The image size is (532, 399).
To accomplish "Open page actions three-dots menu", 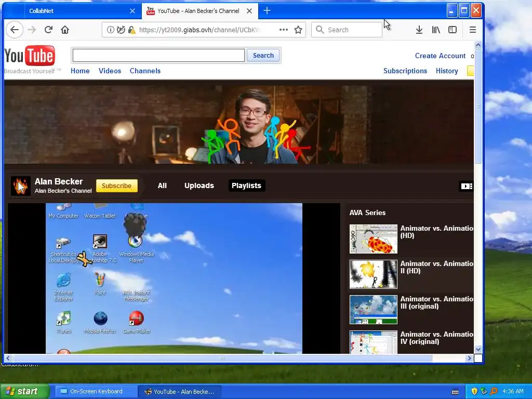I will (283, 30).
